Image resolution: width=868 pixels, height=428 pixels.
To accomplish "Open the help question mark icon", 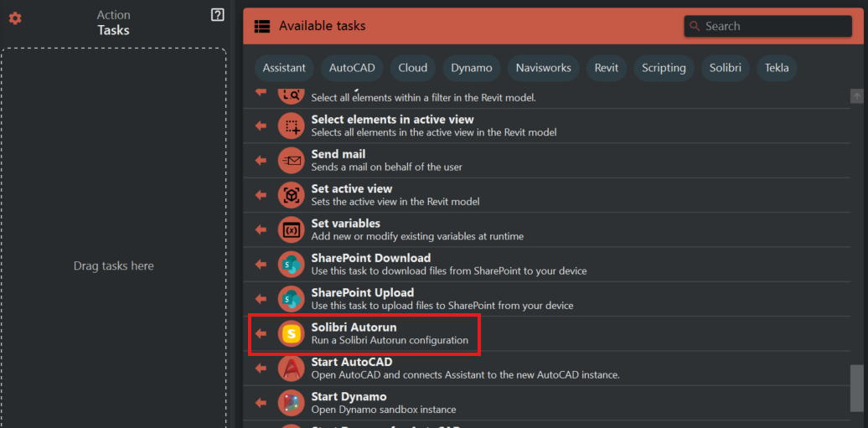I will point(218,16).
